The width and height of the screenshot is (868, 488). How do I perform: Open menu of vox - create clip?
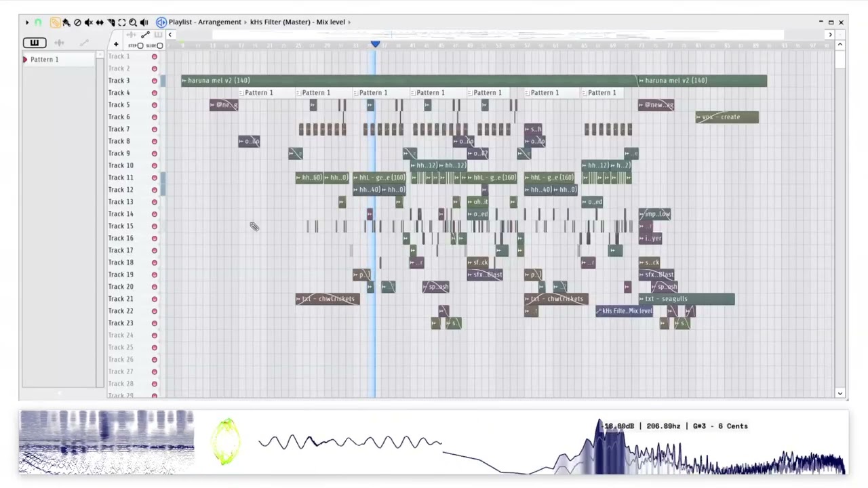click(699, 117)
